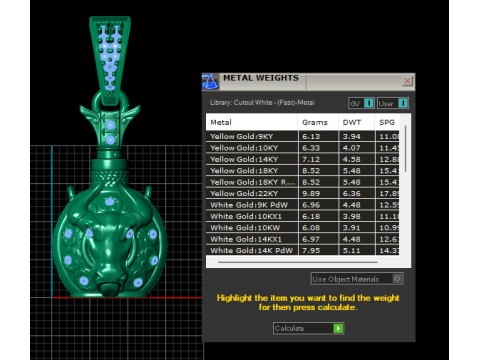
Task: Select the White Gold:10KX1 row
Action: [302, 216]
